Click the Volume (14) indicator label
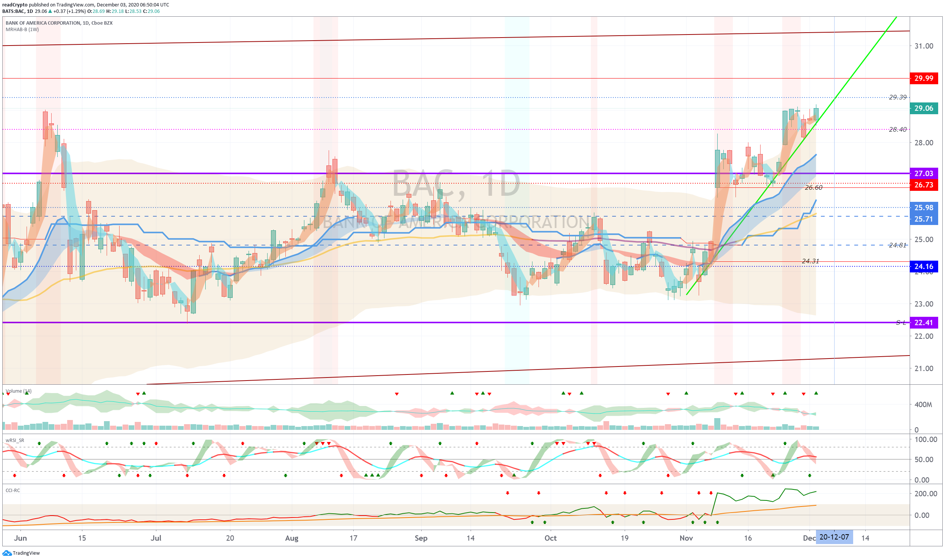945x560 pixels. tap(19, 391)
